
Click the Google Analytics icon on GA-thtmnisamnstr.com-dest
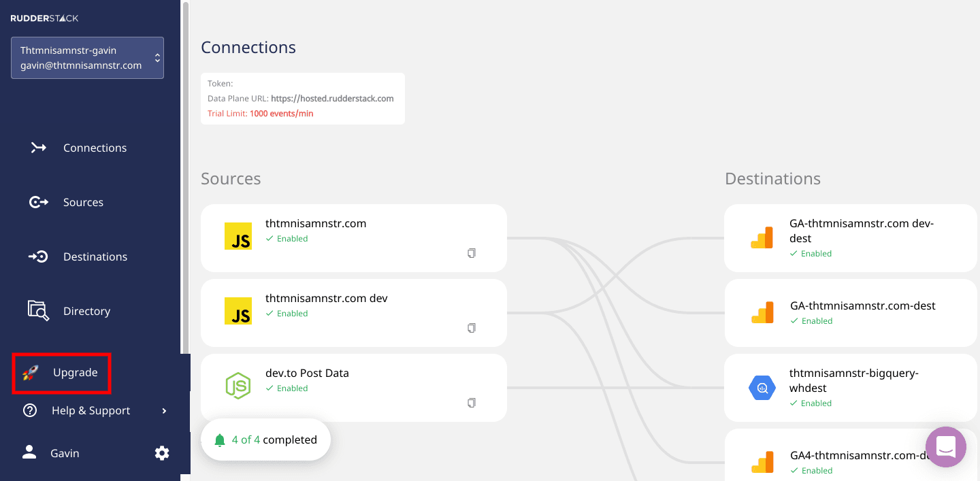(x=762, y=313)
